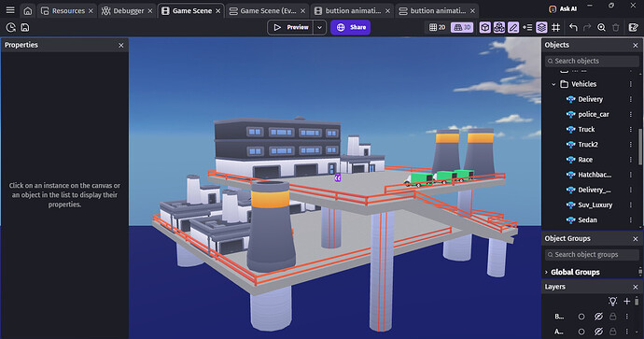The height and width of the screenshot is (339, 644).
Task: Select the Truck2 object
Action: 588,145
